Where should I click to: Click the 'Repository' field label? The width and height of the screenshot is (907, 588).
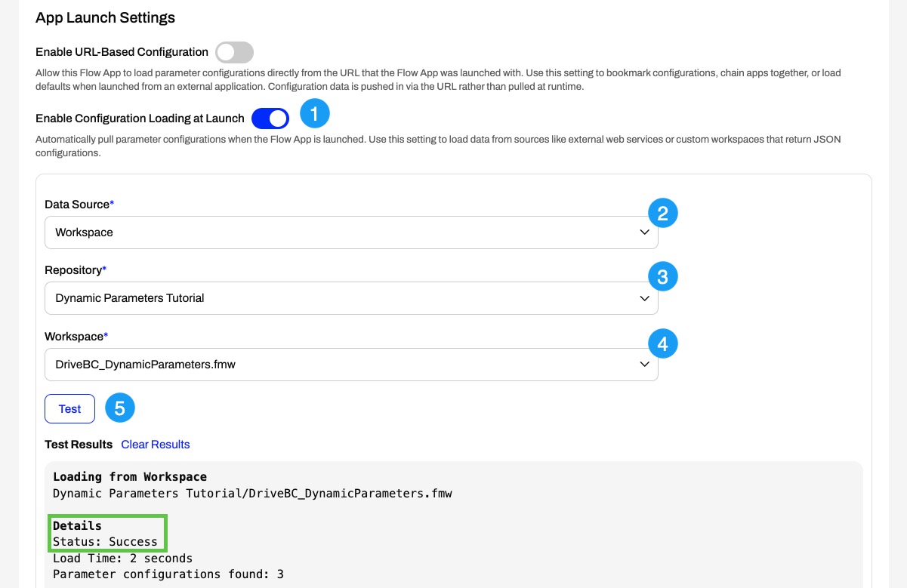pyautogui.click(x=76, y=270)
